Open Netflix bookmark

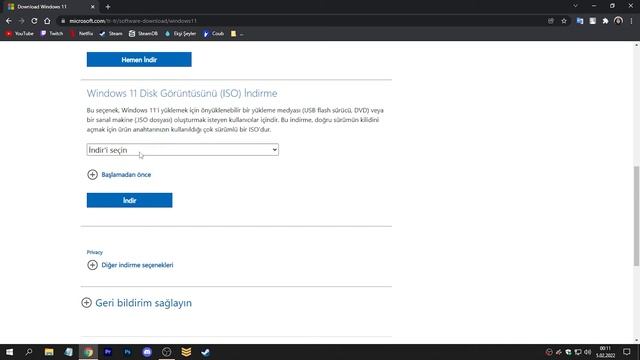82,33
